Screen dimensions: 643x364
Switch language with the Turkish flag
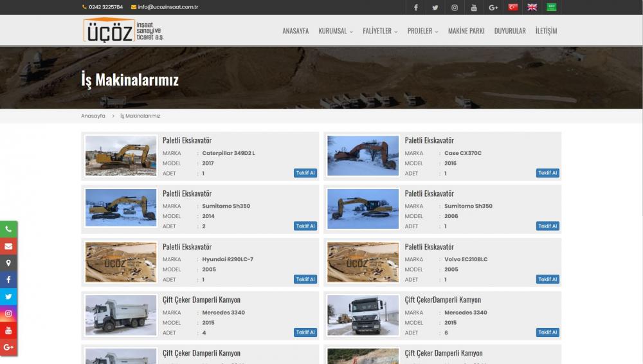pyautogui.click(x=512, y=7)
